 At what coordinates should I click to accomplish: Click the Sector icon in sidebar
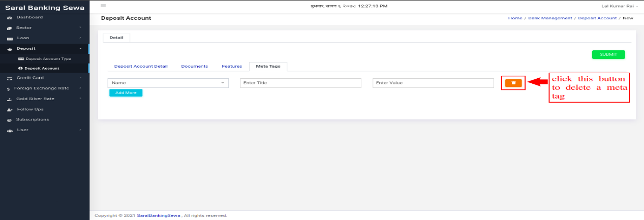click(10, 28)
